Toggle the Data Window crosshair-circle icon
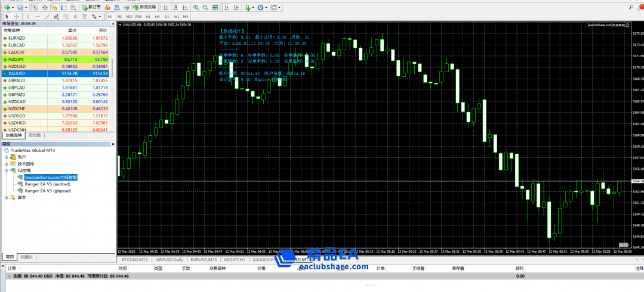644x292 pixels. pyautogui.click(x=45, y=7)
